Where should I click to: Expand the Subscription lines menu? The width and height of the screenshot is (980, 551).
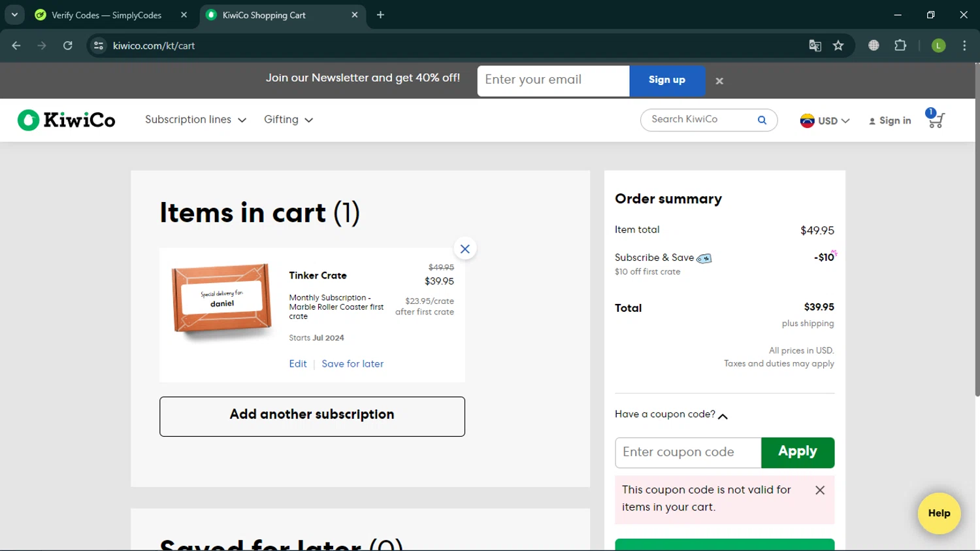coord(195,120)
